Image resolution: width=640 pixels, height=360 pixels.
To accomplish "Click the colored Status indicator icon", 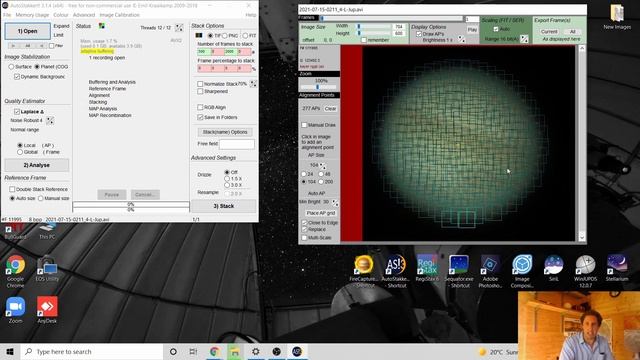I will pyautogui.click(x=102, y=26).
